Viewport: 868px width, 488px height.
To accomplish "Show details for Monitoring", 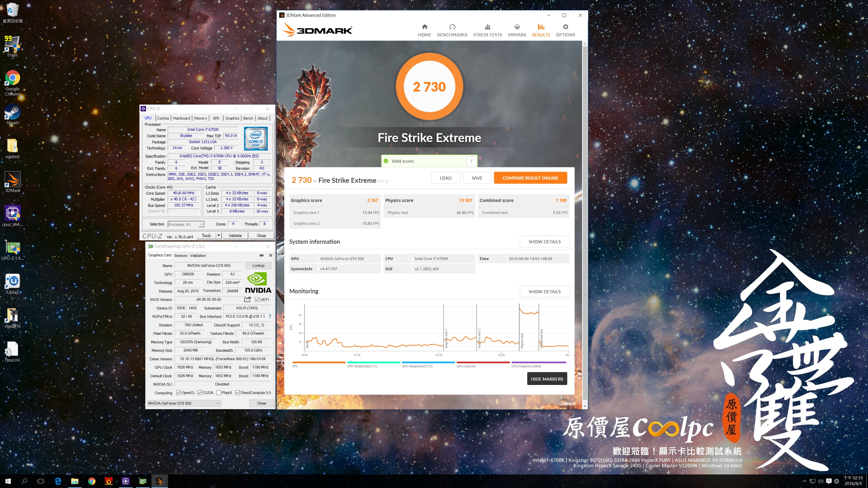I will [x=545, y=291].
